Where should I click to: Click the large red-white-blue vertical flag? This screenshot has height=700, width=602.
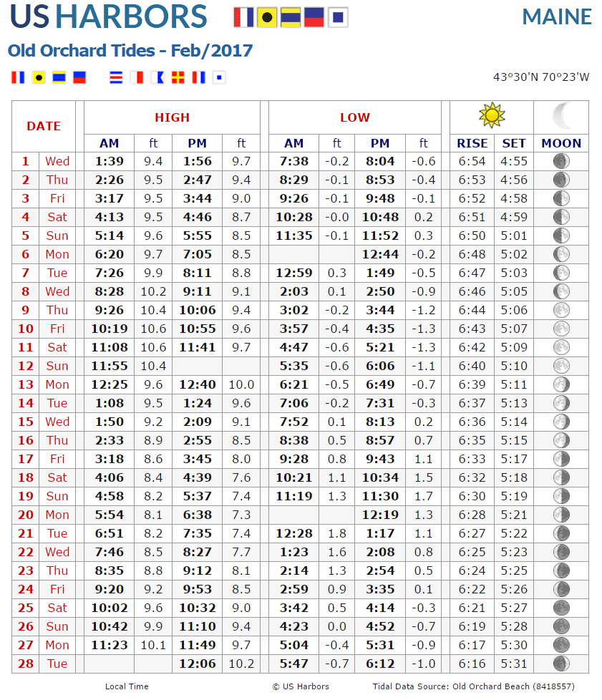[x=243, y=17]
